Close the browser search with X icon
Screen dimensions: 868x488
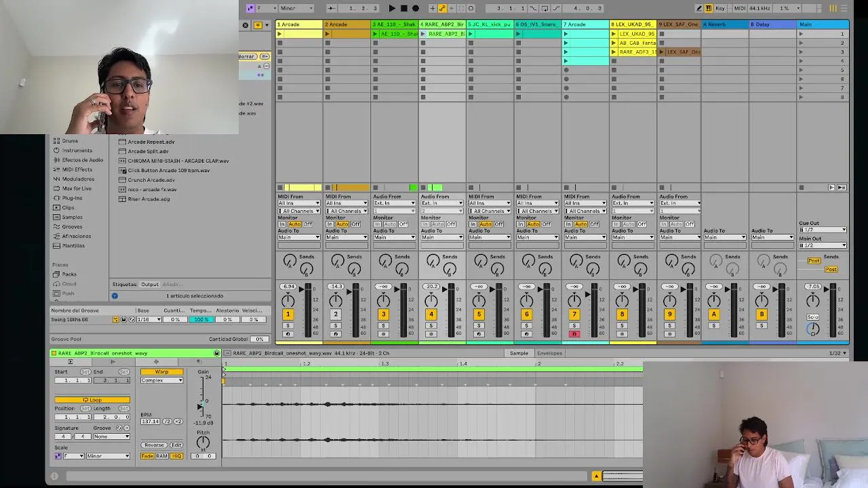245,25
